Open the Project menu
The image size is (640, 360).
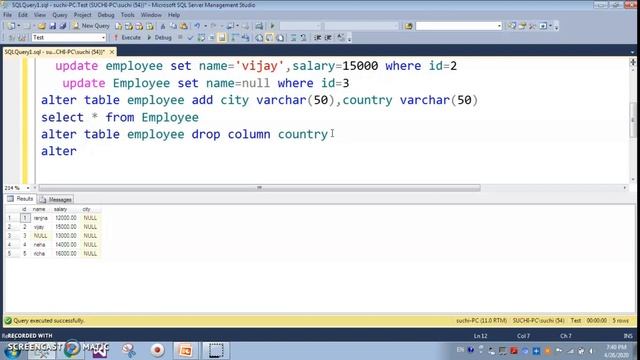point(82,15)
